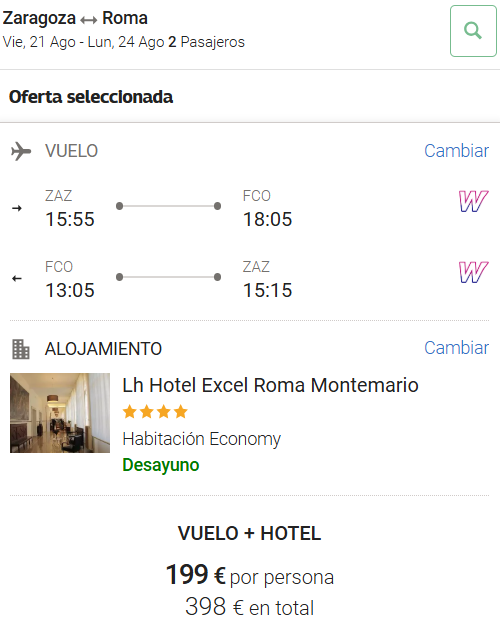500x640 pixels.
Task: Click the travel dates and passengers summary
Action: pyautogui.click(x=124, y=42)
